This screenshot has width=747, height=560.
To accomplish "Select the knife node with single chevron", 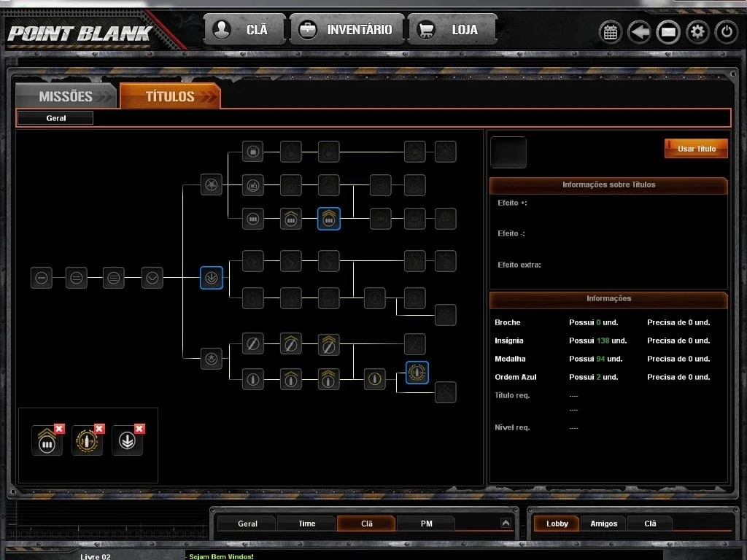I will pyautogui.click(x=290, y=344).
